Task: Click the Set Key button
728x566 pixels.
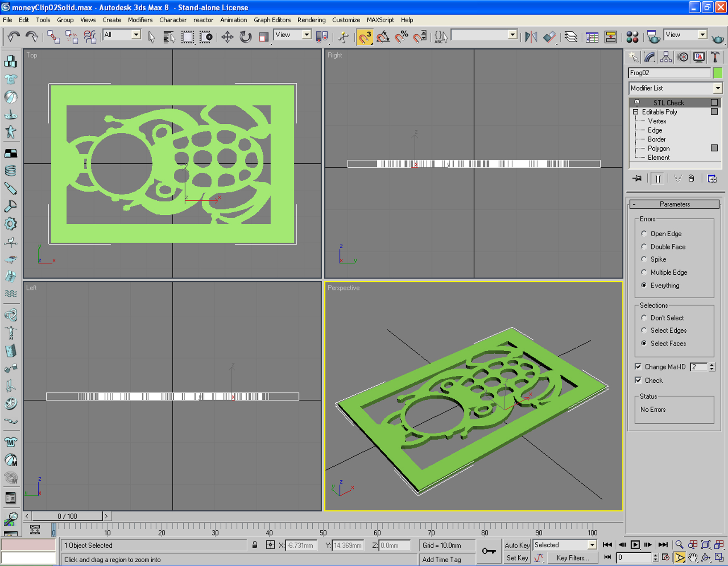Action: point(517,558)
